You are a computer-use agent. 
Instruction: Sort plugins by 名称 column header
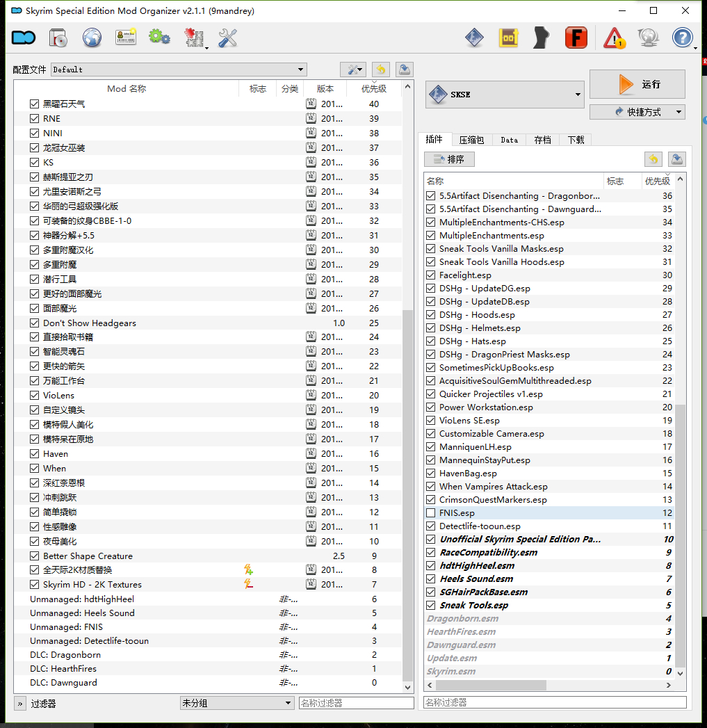tap(514, 181)
